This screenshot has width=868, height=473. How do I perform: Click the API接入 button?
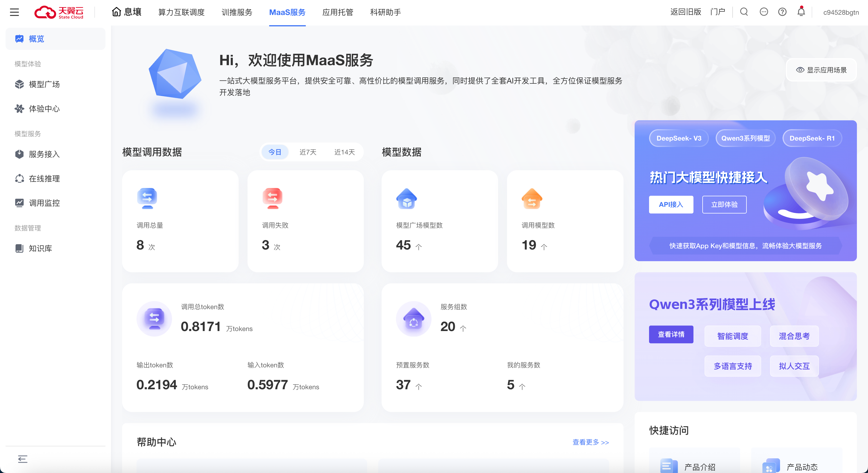point(671,204)
